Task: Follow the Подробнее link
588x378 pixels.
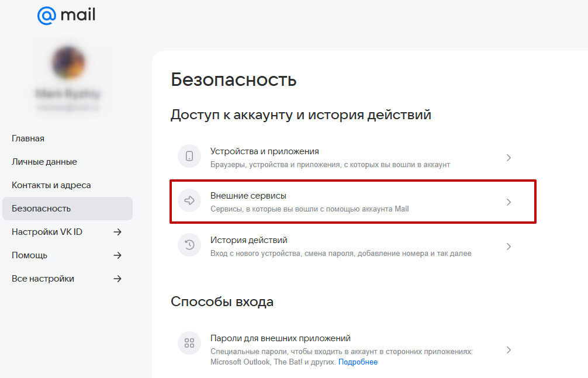Action: tap(358, 362)
